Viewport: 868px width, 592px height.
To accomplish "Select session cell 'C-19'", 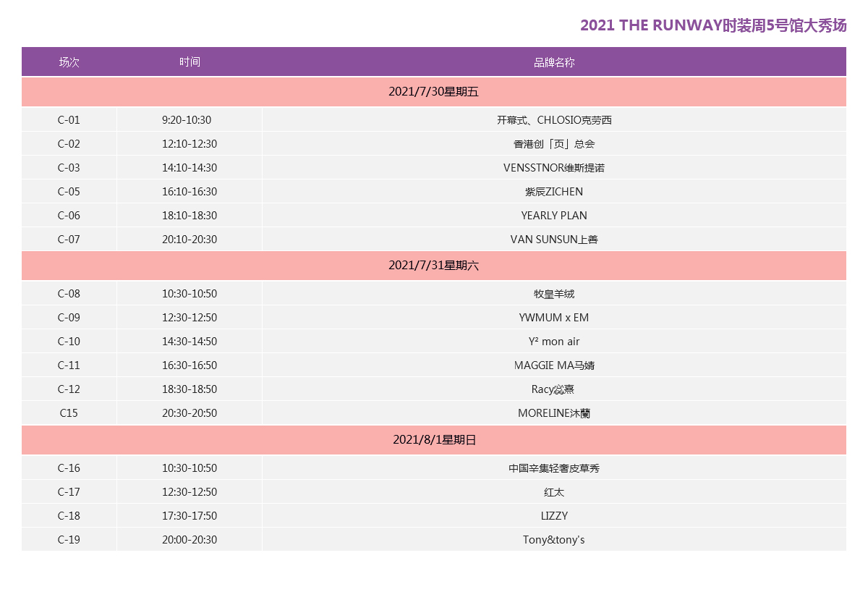I will pyautogui.click(x=69, y=540).
